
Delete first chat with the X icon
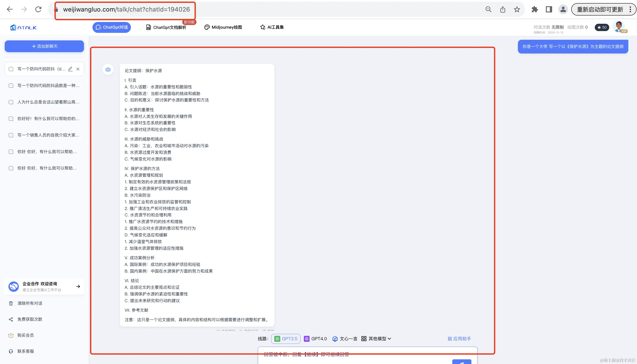78,69
